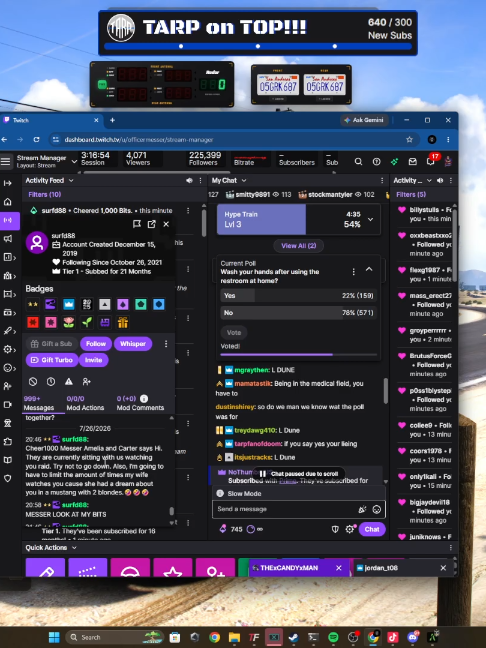Click the Whisper button
The image size is (486, 648).
pos(133,344)
